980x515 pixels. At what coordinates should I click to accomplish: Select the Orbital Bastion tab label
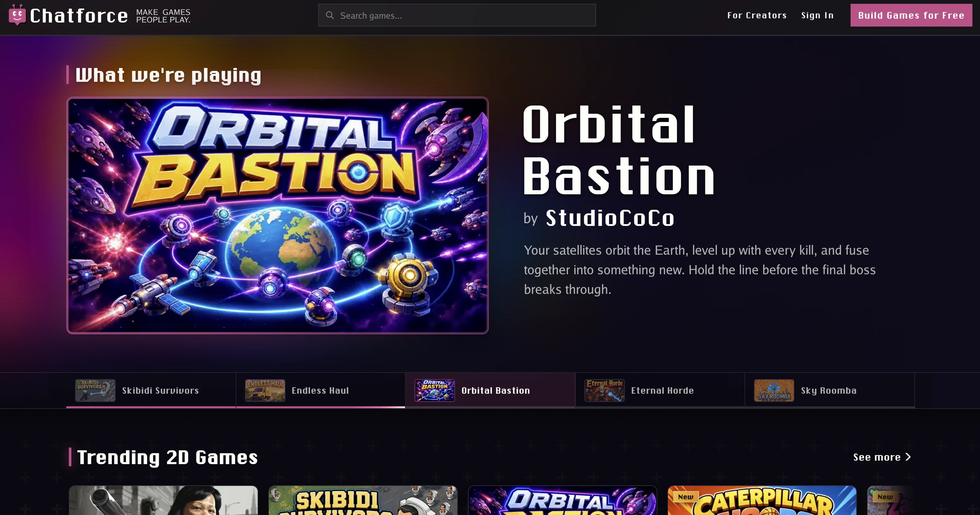496,391
